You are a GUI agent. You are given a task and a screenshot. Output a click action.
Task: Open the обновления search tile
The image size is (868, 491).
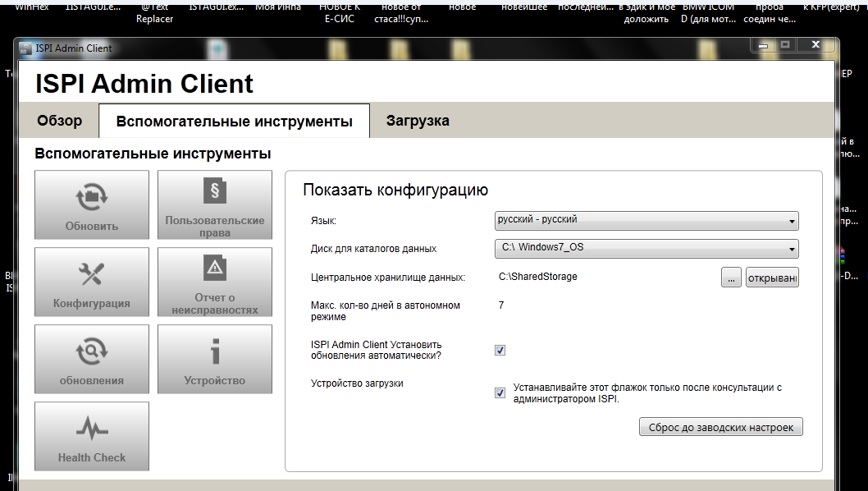coord(92,359)
